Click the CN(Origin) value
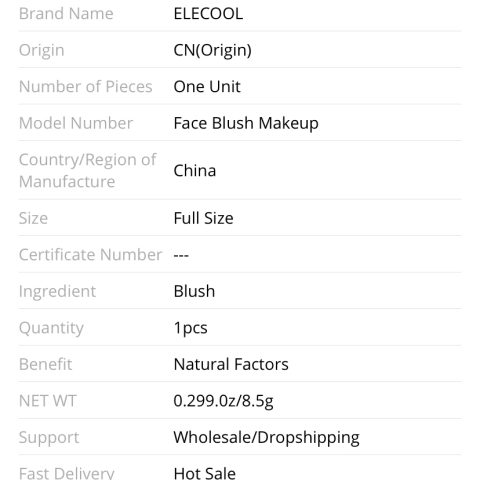 [213, 51]
